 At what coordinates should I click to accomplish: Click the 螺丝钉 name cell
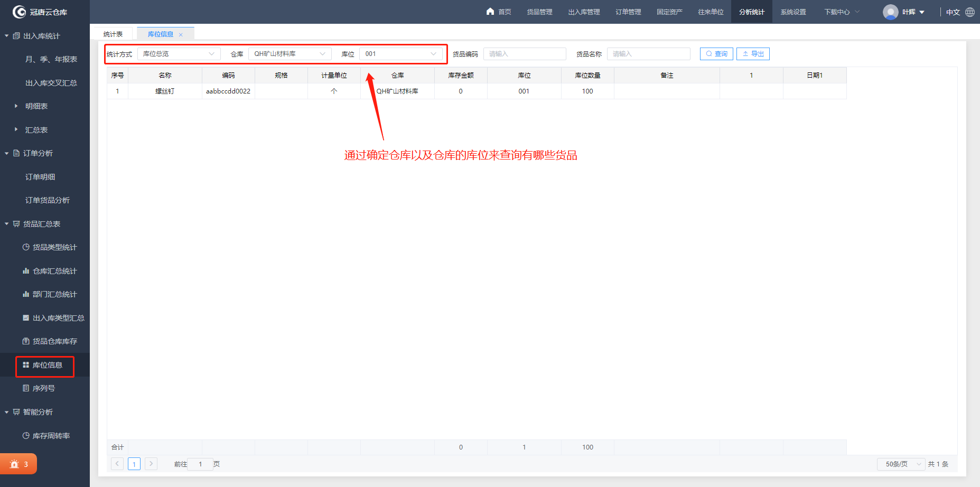(165, 91)
